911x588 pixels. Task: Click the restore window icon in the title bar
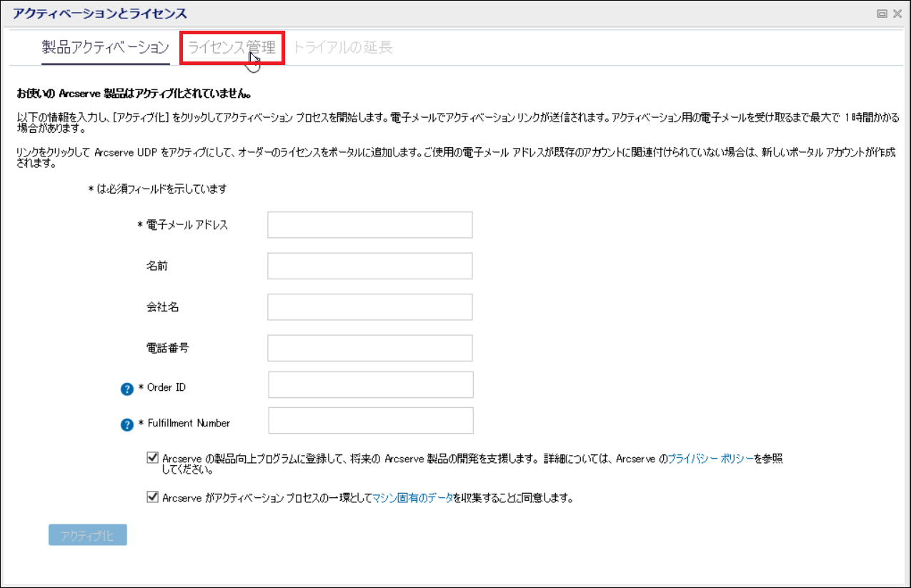click(x=882, y=14)
